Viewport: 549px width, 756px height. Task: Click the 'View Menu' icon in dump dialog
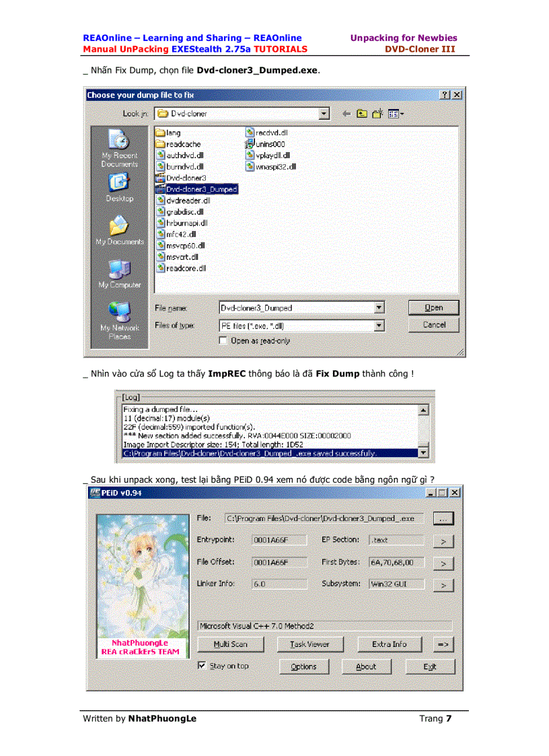[394, 114]
